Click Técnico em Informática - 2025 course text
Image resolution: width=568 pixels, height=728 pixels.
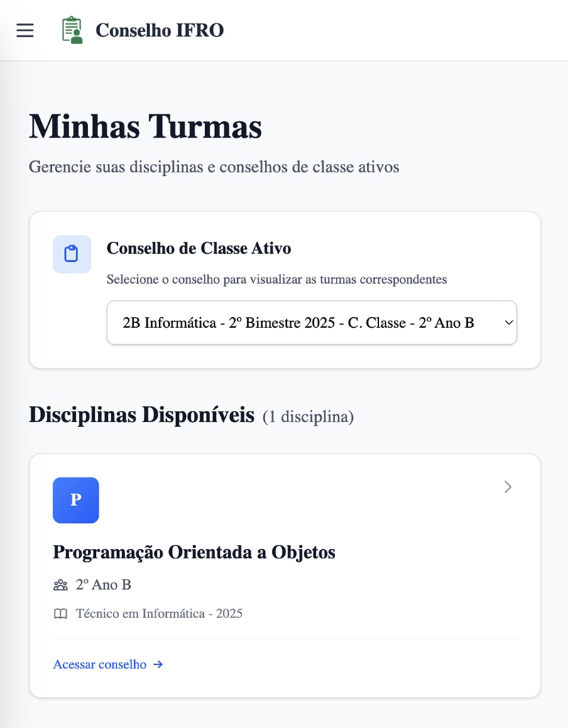tap(159, 614)
